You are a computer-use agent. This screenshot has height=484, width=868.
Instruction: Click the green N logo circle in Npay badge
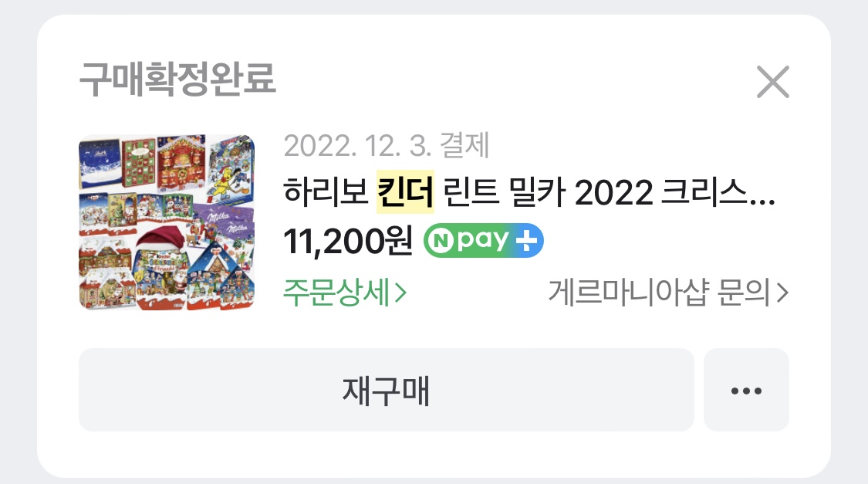442,241
